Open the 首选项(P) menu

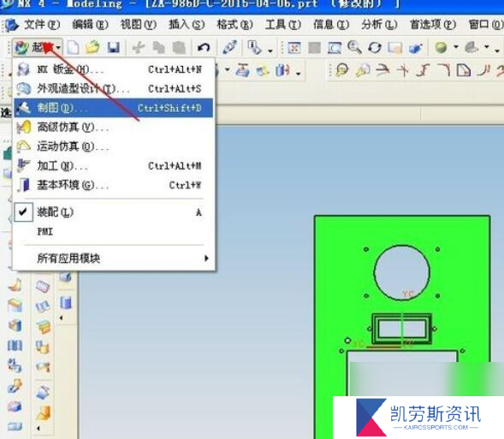[433, 25]
